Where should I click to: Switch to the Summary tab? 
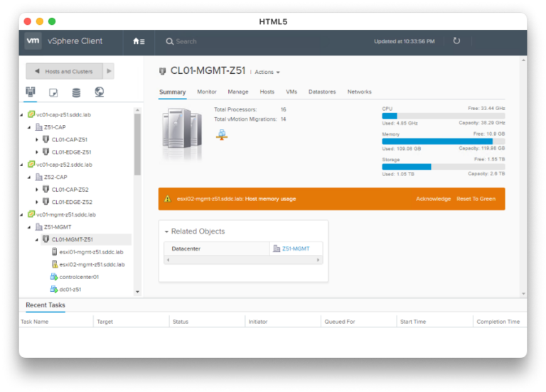[x=172, y=92]
